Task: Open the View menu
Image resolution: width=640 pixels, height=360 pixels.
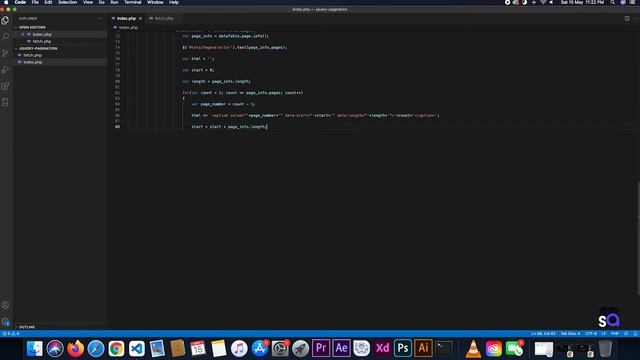Action: pos(88,2)
